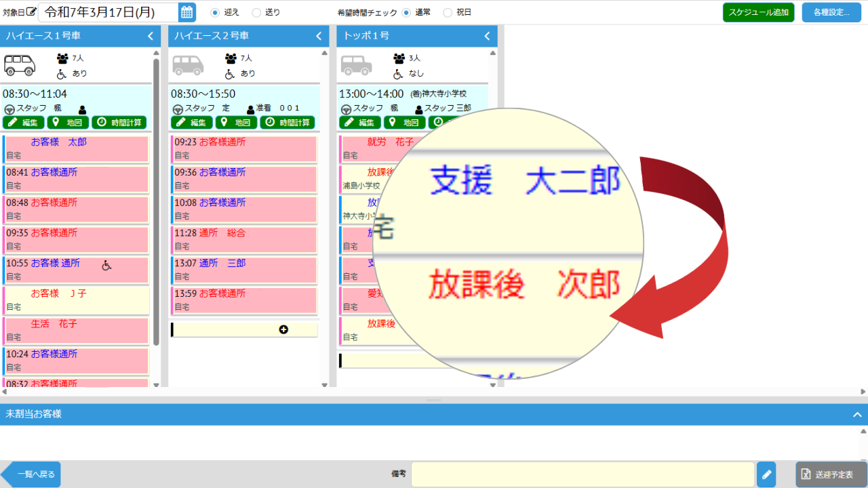Go back with 一覧へ戻る button
868x488 pixels.
(x=31, y=474)
